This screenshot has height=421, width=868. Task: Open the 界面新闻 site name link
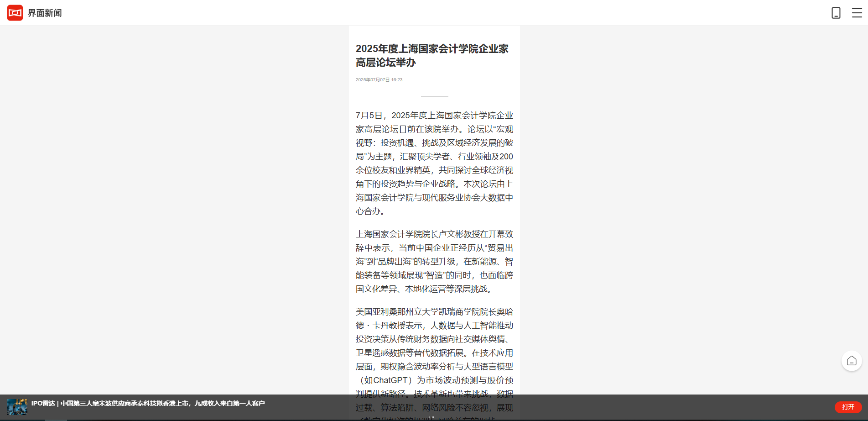pyautogui.click(x=45, y=13)
